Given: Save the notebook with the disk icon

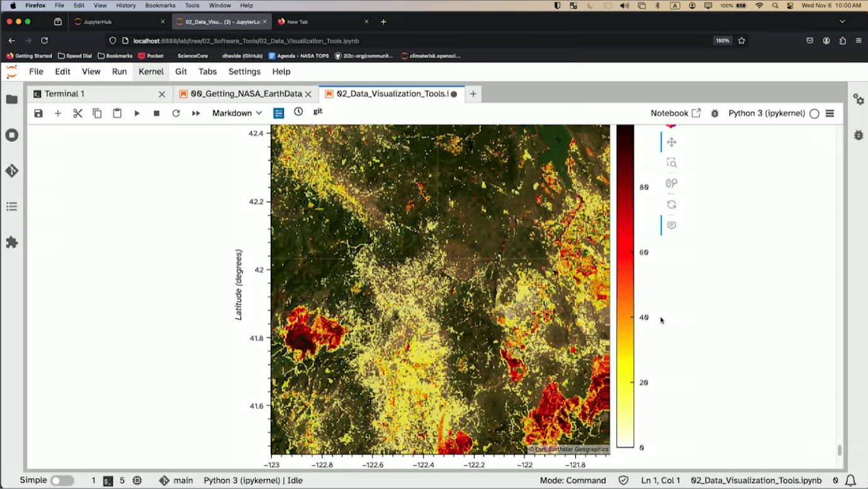Looking at the screenshot, I should click(38, 113).
